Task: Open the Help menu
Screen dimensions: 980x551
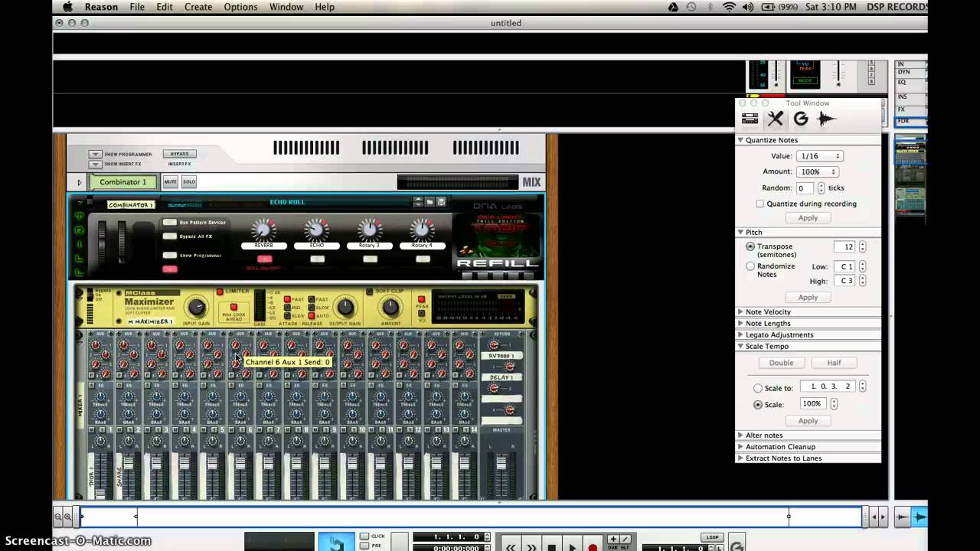Action: [325, 7]
